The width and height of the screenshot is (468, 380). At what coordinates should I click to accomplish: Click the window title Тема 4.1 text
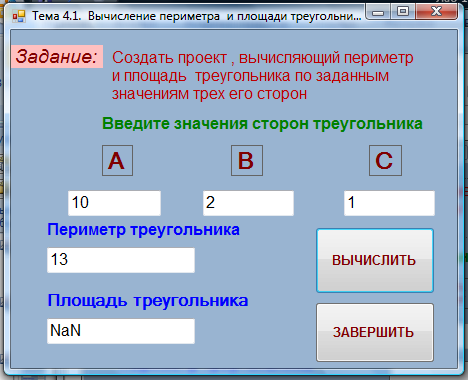tap(197, 16)
